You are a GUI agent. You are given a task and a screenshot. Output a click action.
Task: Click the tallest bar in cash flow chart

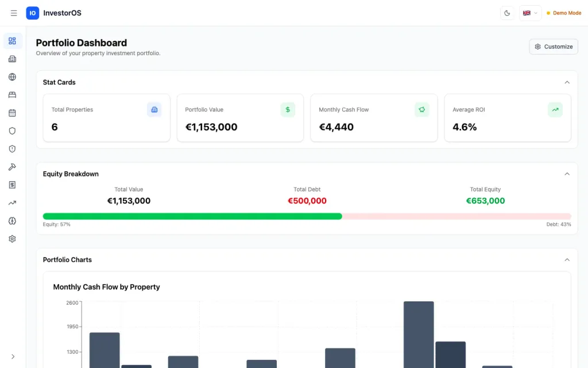pyautogui.click(x=419, y=334)
